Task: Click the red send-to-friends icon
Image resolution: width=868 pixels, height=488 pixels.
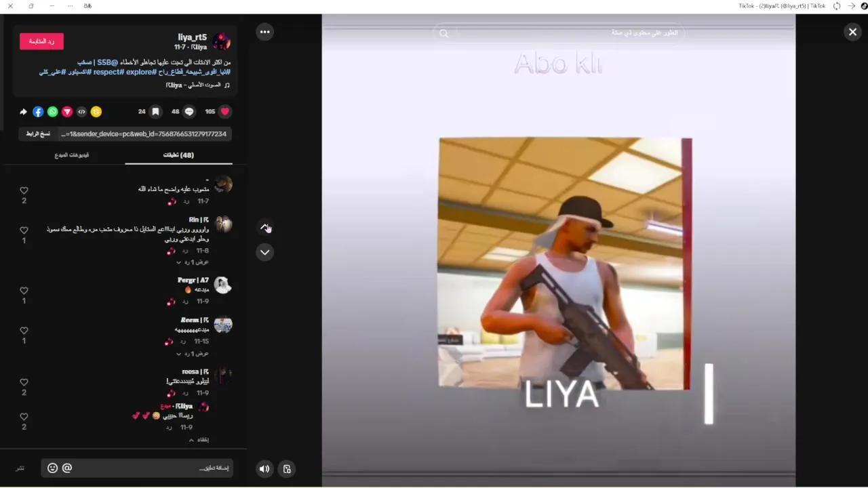Action: 67,112
